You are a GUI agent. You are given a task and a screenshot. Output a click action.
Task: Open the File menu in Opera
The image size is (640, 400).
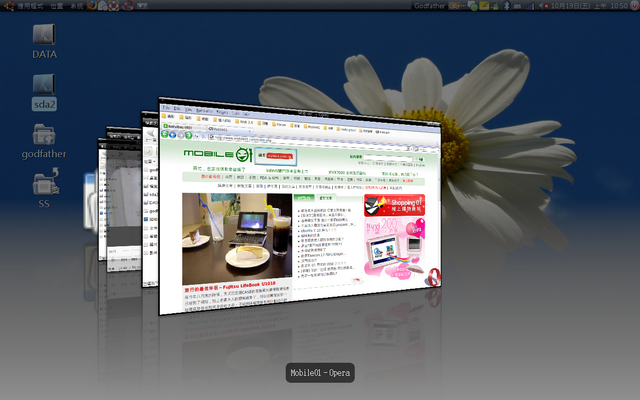tap(166, 108)
